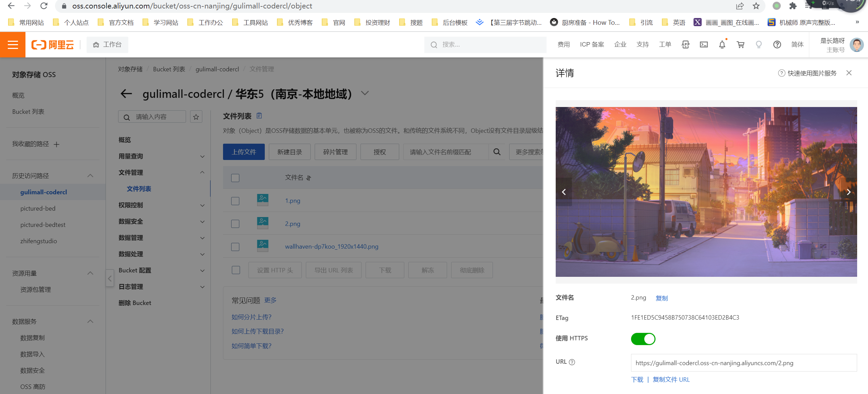868x394 pixels.
Task: Toggle the 使用 HTTPS switch
Action: point(643,339)
